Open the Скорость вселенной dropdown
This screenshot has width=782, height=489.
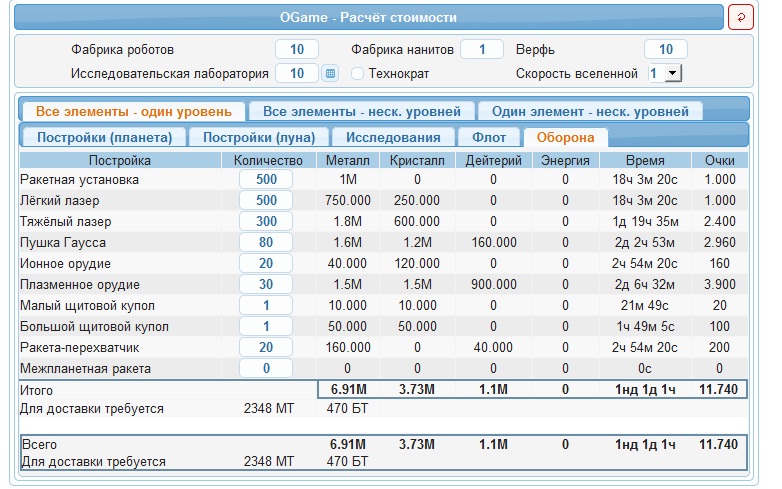[665, 73]
